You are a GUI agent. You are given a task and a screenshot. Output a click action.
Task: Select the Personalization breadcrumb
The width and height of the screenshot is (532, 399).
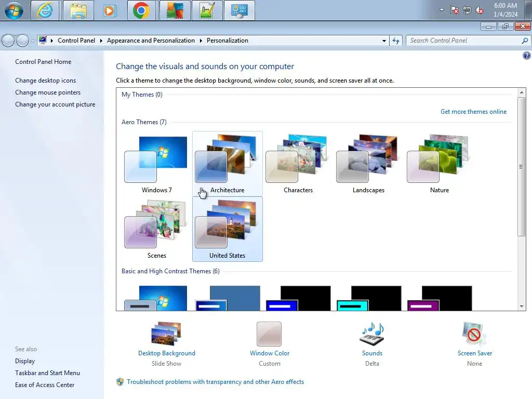pyautogui.click(x=228, y=41)
